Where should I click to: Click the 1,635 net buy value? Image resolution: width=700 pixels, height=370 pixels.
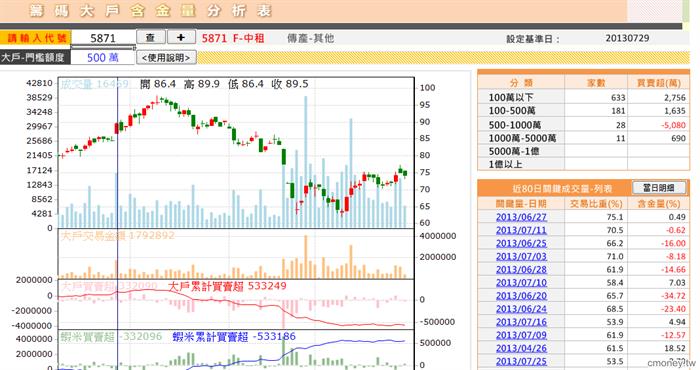[x=675, y=111]
